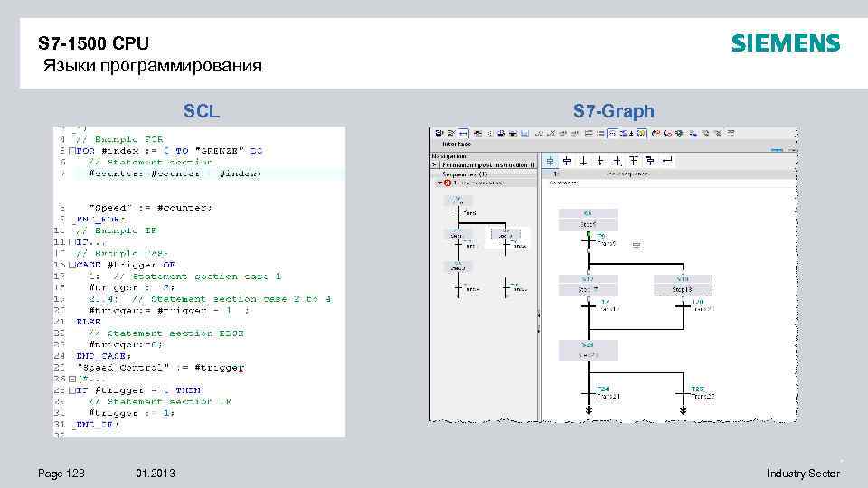Image resolution: width=868 pixels, height=488 pixels.
Task: Expand the folded IF... block on line 11
Action: (72, 242)
